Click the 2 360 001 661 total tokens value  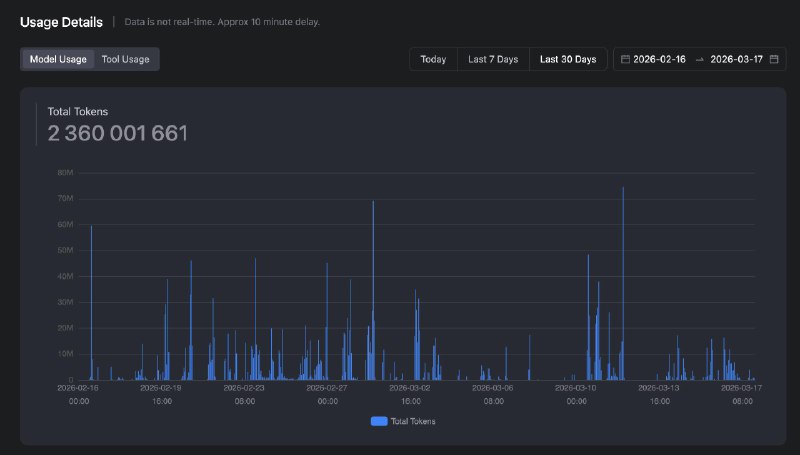coord(117,133)
